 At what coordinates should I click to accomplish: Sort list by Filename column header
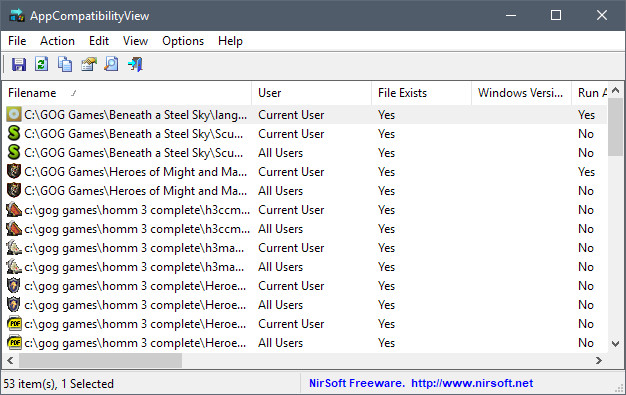point(128,93)
